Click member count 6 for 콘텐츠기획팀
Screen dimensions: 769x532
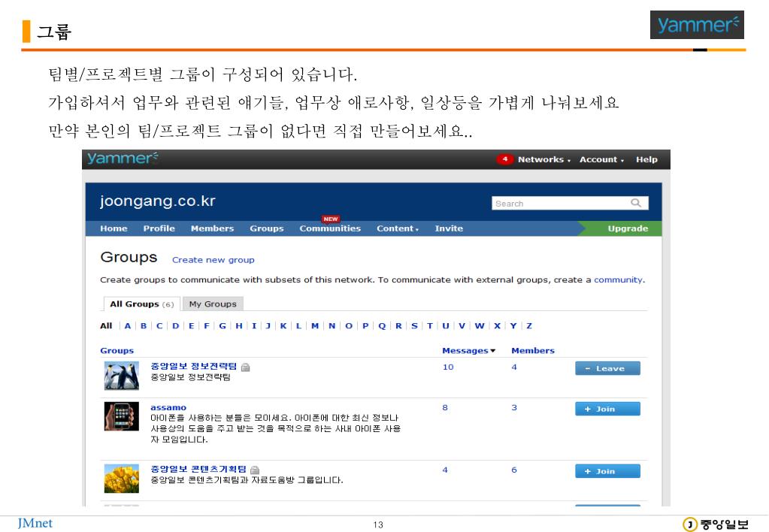tap(514, 470)
